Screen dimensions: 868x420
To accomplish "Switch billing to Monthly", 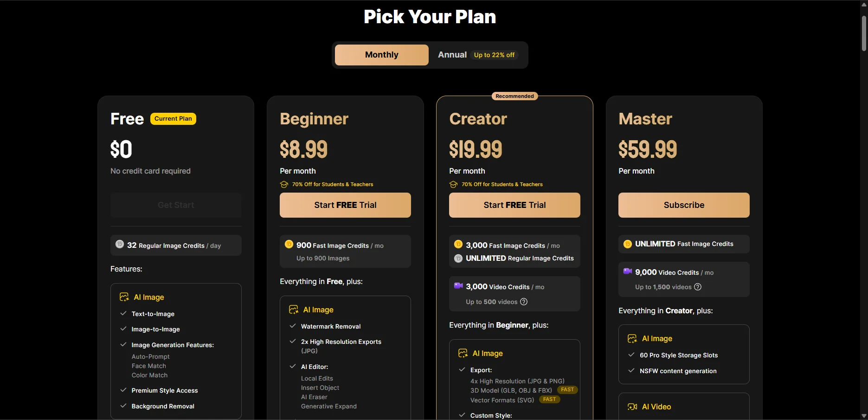I will [x=382, y=55].
